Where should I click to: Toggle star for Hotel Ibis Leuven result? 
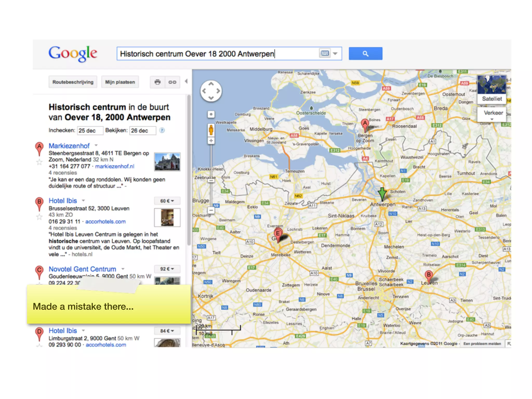[x=39, y=217]
